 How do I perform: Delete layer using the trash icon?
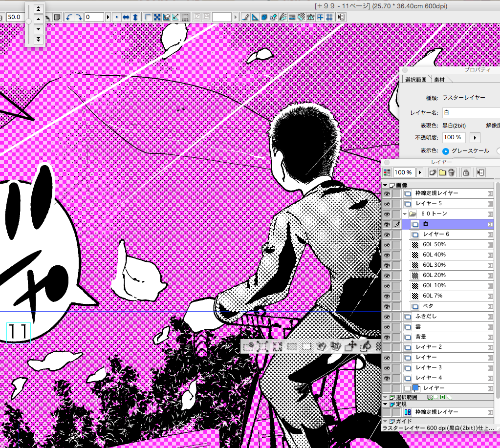[x=452, y=172]
